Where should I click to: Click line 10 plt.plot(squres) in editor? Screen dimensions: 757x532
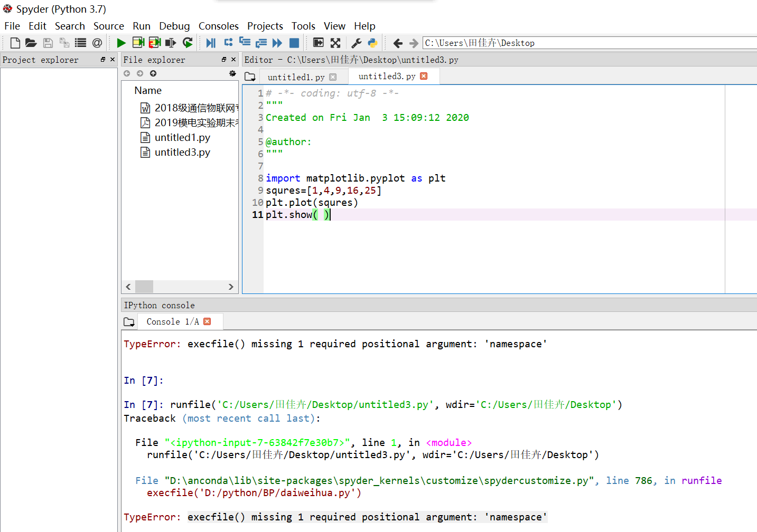pos(312,203)
